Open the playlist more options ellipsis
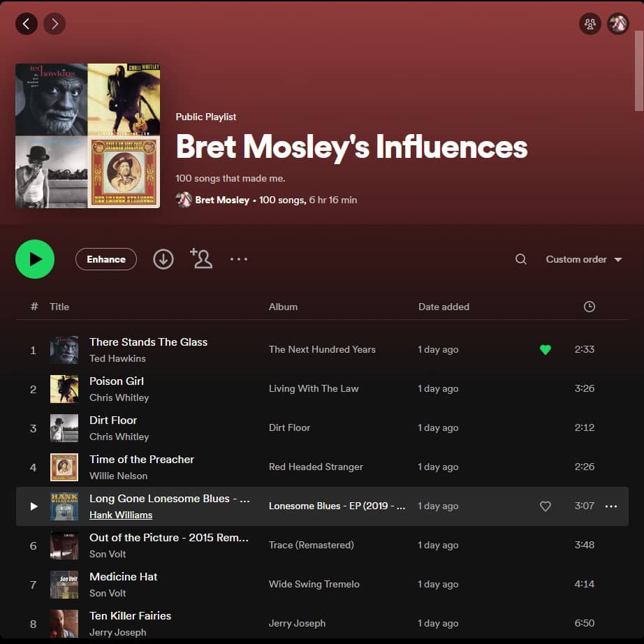Viewport: 644px width, 644px height. [239, 259]
